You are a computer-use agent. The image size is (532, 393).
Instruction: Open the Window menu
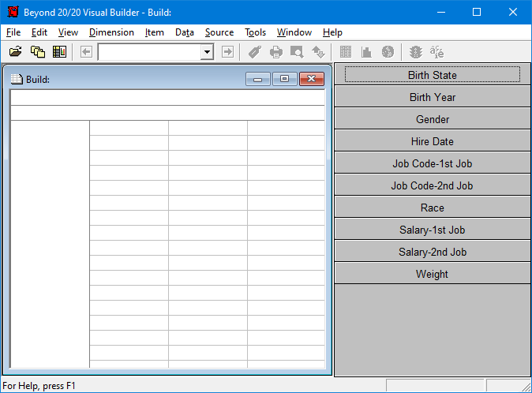[294, 32]
